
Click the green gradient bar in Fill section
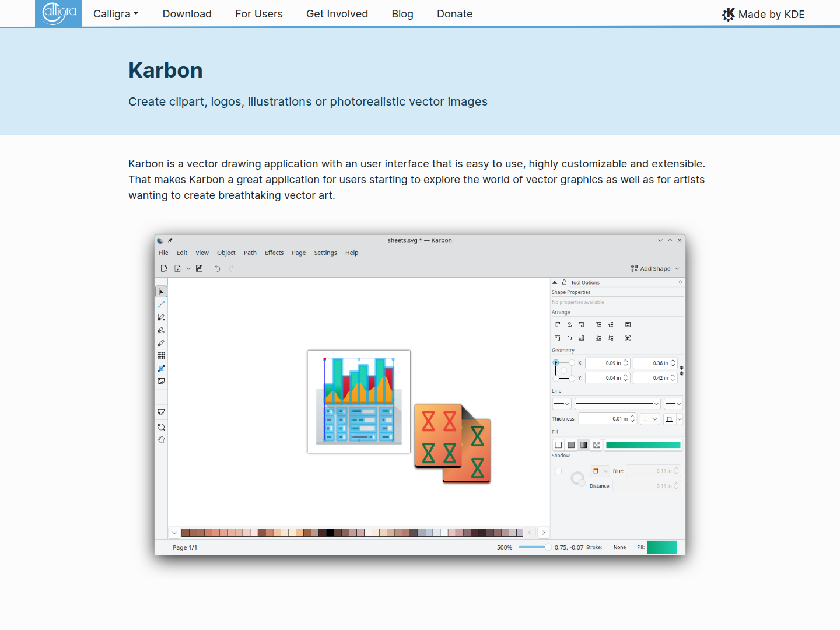[643, 445]
